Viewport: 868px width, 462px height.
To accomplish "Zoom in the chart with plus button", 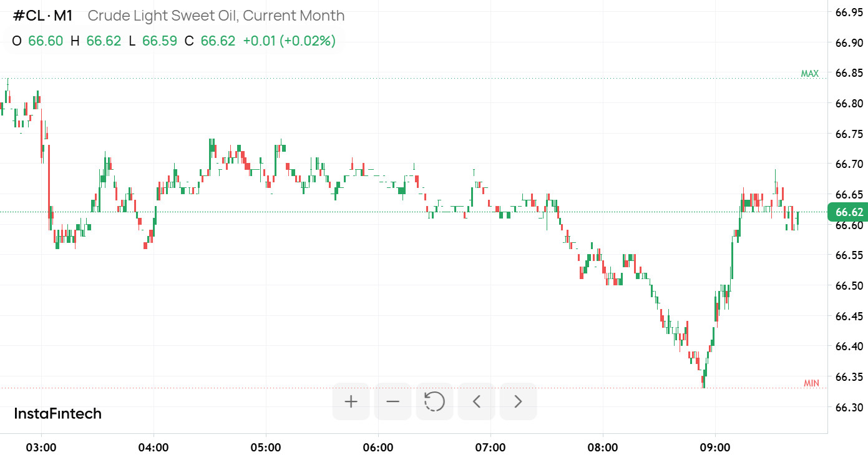I will coord(351,401).
